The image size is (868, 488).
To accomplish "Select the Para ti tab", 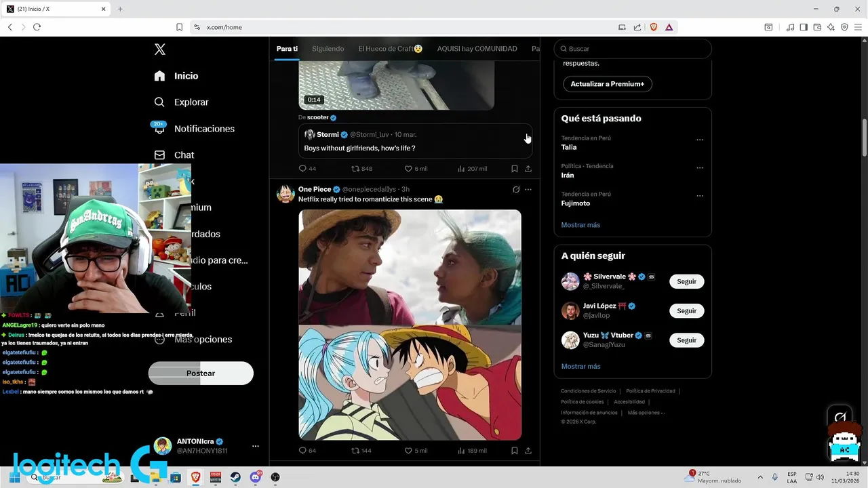I will (x=287, y=49).
